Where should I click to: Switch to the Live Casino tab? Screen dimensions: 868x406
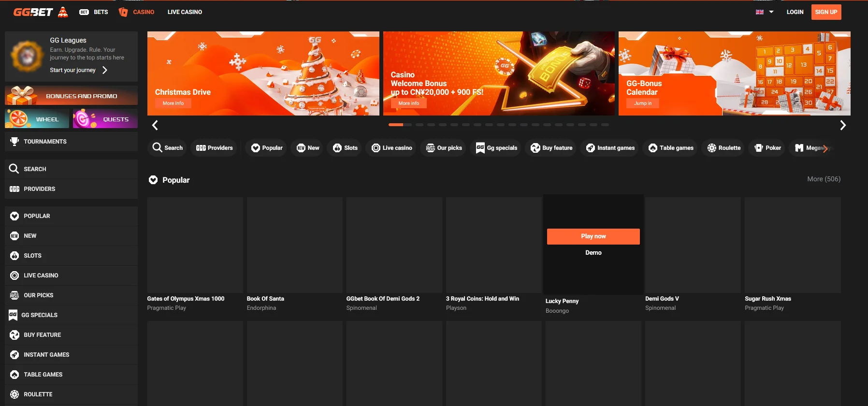(185, 12)
